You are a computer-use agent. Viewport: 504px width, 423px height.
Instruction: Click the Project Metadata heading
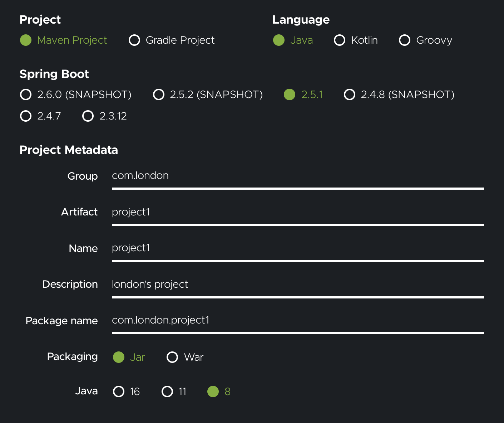tap(69, 150)
